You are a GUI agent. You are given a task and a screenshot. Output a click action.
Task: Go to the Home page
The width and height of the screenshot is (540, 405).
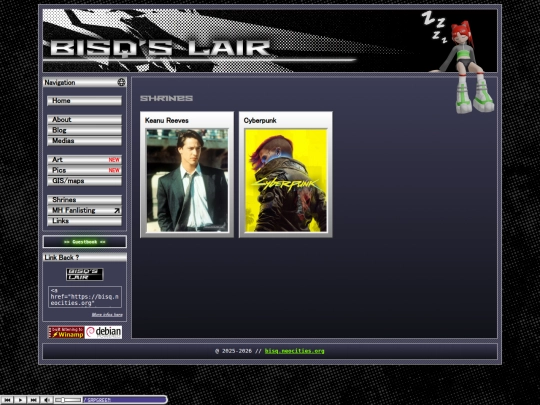pos(84,101)
